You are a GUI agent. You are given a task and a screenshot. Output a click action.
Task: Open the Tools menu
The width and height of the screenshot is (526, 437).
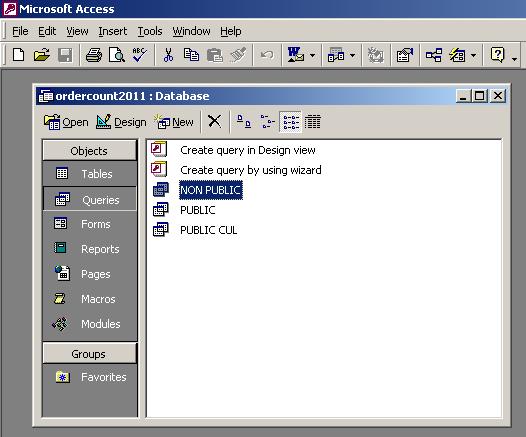tap(150, 31)
